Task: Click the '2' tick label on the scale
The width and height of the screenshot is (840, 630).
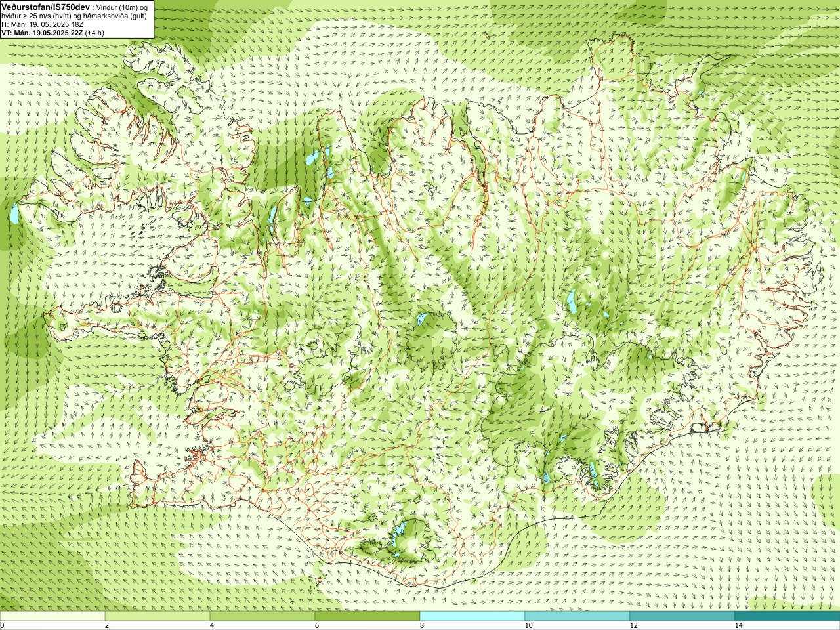Action: pyautogui.click(x=107, y=625)
